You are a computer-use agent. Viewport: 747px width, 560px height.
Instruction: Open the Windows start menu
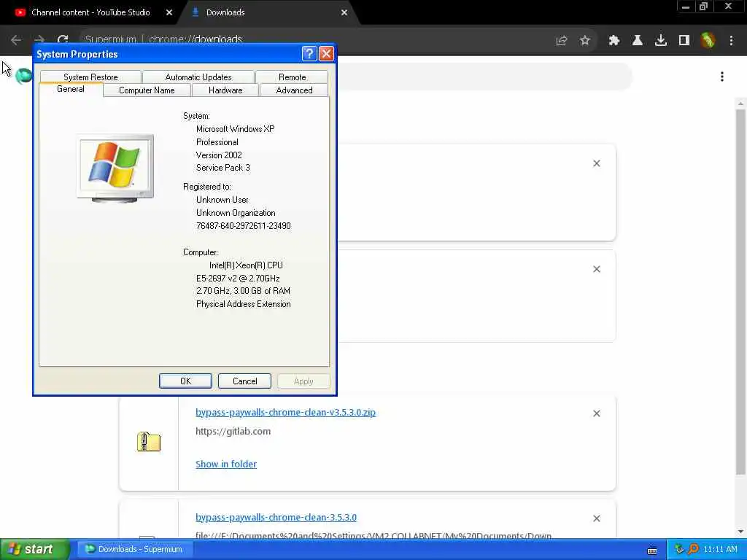[34, 549]
